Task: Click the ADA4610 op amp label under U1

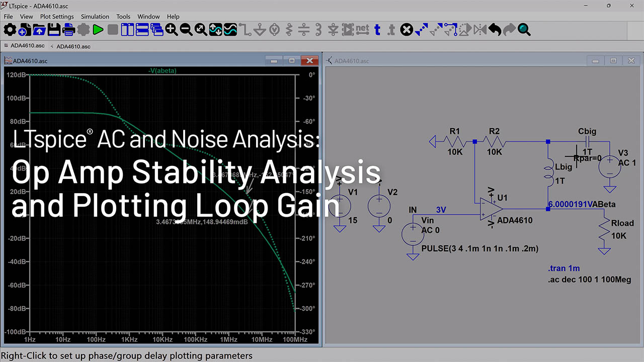Action: 515,220
